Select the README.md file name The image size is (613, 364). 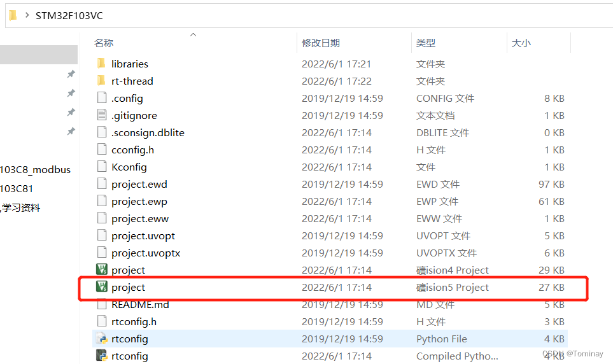[140, 305]
